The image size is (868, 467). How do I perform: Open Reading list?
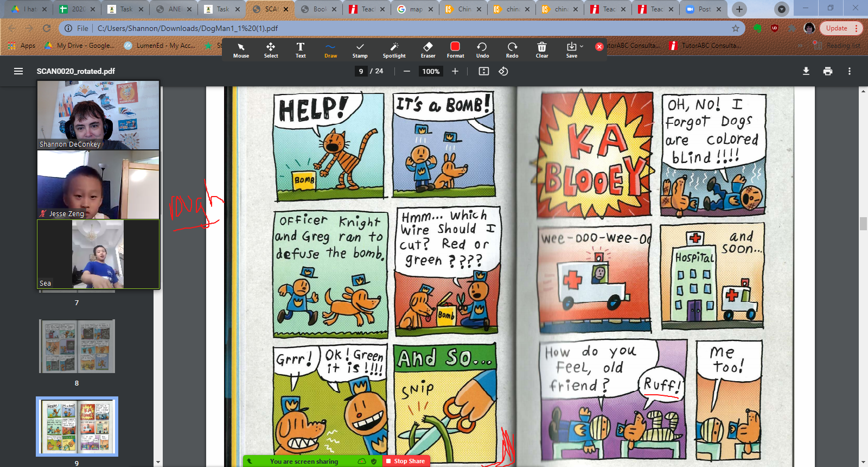click(837, 46)
